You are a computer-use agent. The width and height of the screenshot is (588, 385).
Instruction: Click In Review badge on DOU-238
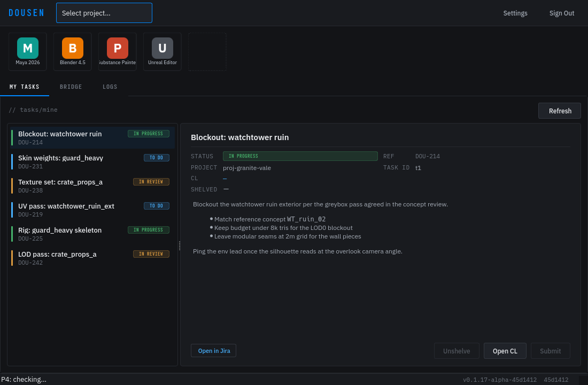click(151, 182)
